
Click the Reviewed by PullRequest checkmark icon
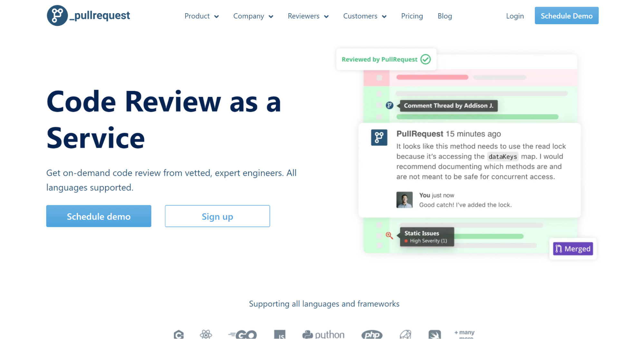coord(426,59)
